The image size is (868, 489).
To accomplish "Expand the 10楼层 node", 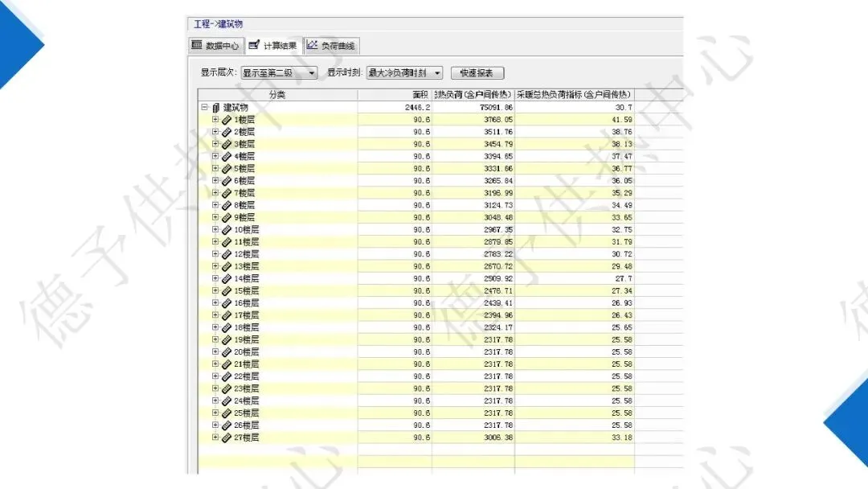I will (215, 229).
